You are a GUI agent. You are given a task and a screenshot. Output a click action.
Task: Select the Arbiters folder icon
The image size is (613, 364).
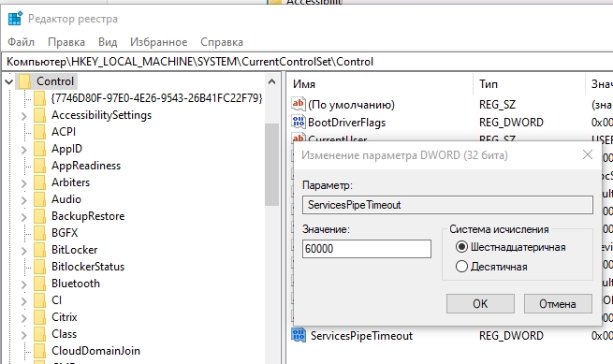[39, 182]
